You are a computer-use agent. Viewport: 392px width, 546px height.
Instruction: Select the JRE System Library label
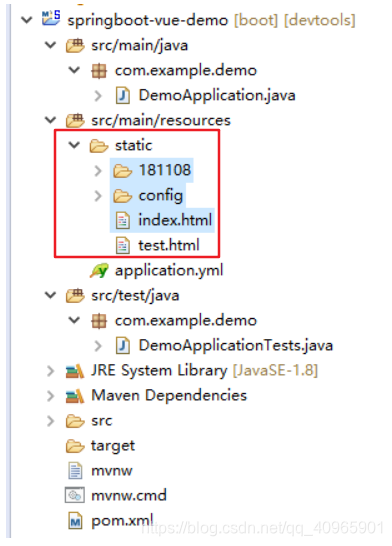159,371
